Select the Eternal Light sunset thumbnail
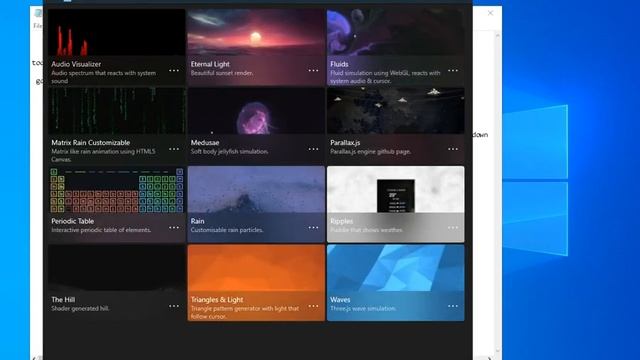Viewport: 640px width, 360px height. pos(256,33)
